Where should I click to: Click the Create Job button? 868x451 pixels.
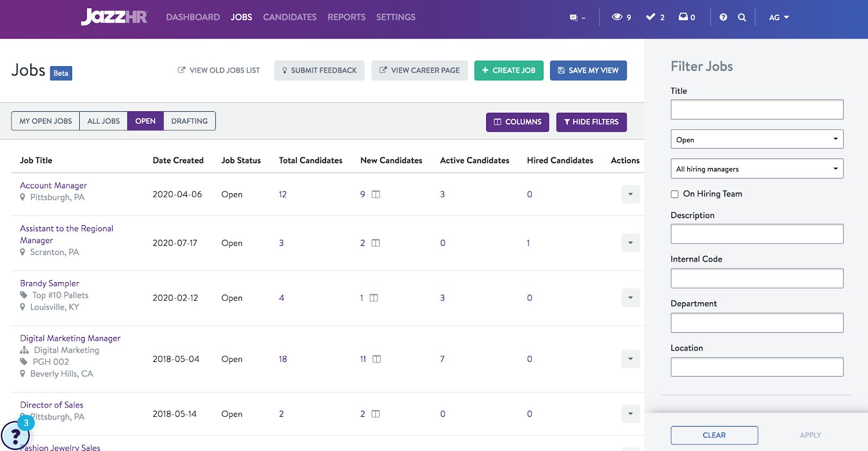coord(508,71)
